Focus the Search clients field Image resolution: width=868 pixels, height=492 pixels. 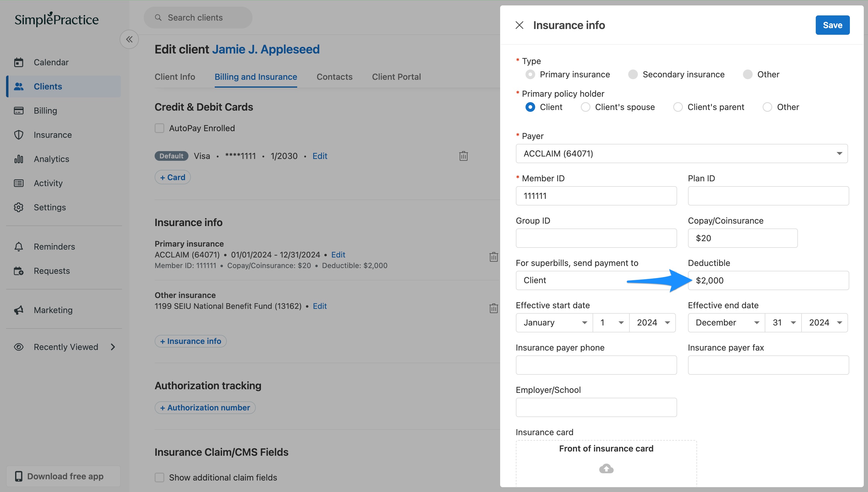[198, 18]
